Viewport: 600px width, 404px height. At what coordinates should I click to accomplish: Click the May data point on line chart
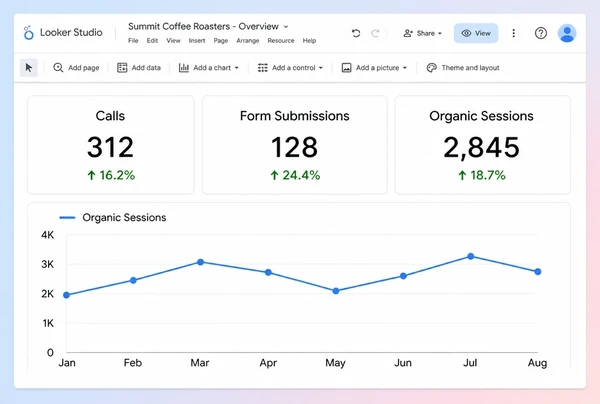pyautogui.click(x=336, y=291)
